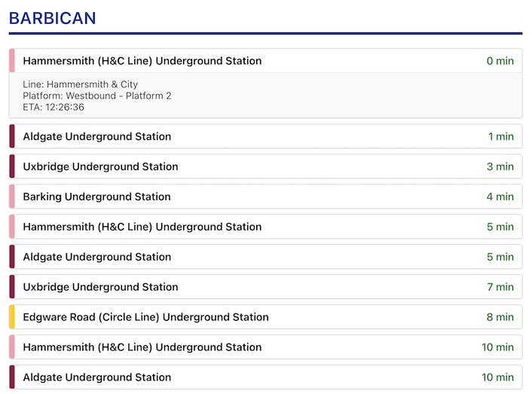532x394 pixels.
Task: Click the BARBICAN station heading
Action: (x=53, y=18)
